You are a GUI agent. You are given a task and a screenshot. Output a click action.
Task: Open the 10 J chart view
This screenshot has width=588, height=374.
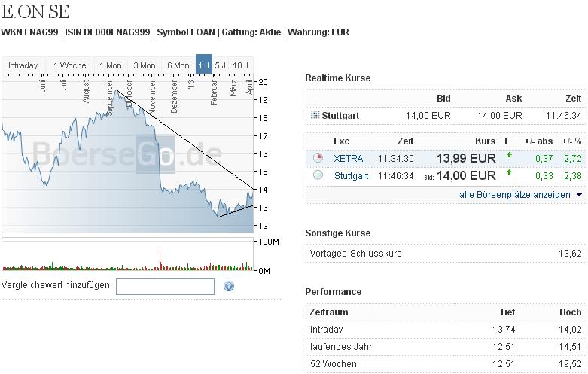point(241,65)
